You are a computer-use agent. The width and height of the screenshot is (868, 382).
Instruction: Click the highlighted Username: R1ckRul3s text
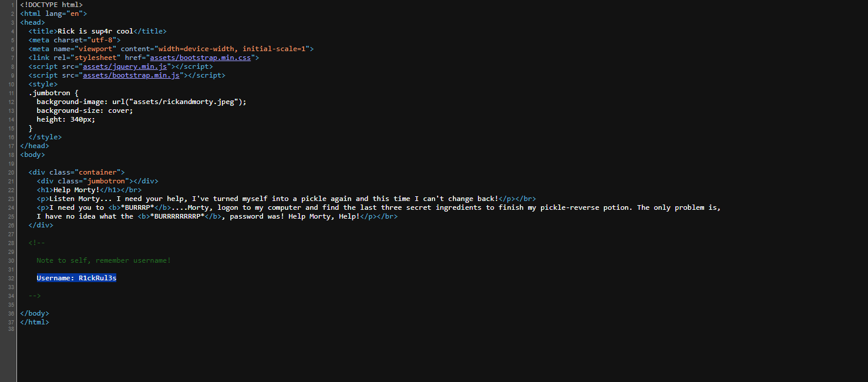tap(76, 278)
